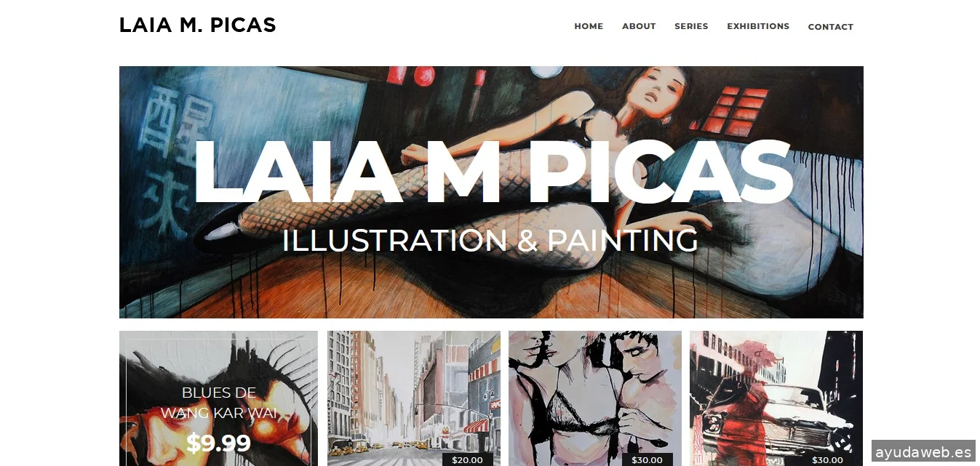
Task: Click the large LAIA M PICAS banner title
Action: point(492,172)
